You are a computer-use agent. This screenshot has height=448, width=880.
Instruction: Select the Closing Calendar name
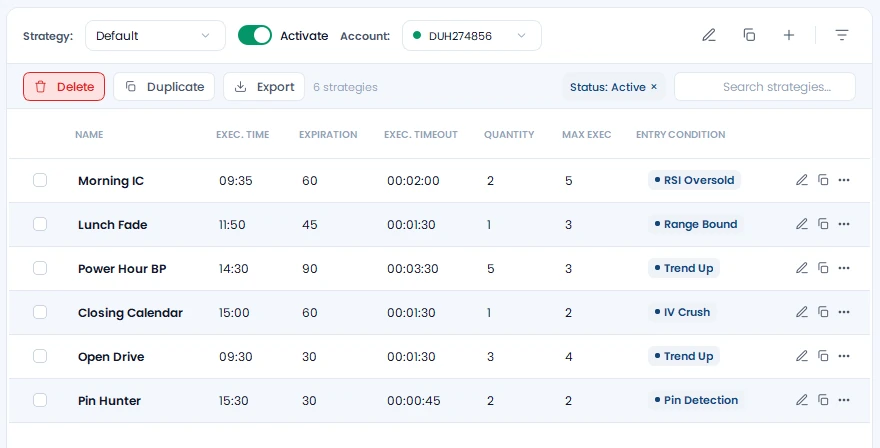[x=130, y=313]
